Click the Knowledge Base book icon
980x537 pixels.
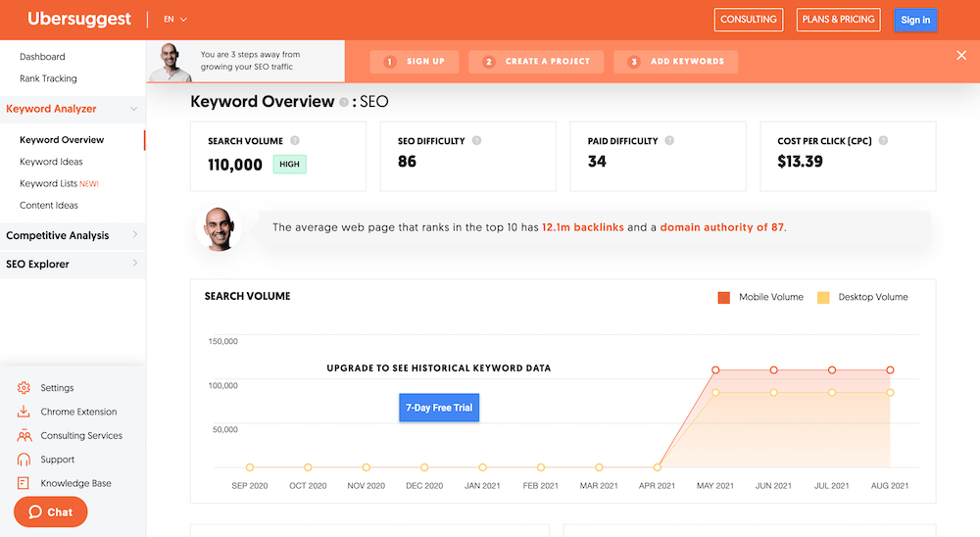24,483
